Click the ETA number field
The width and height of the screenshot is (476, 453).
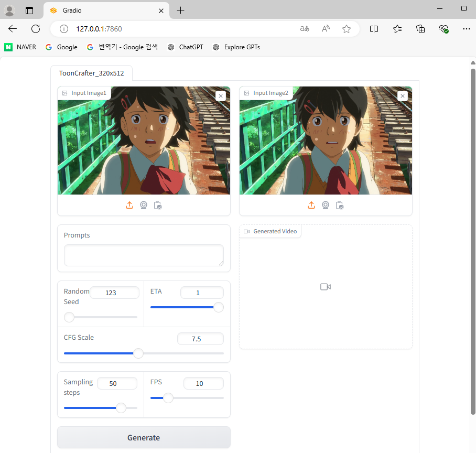202,293
